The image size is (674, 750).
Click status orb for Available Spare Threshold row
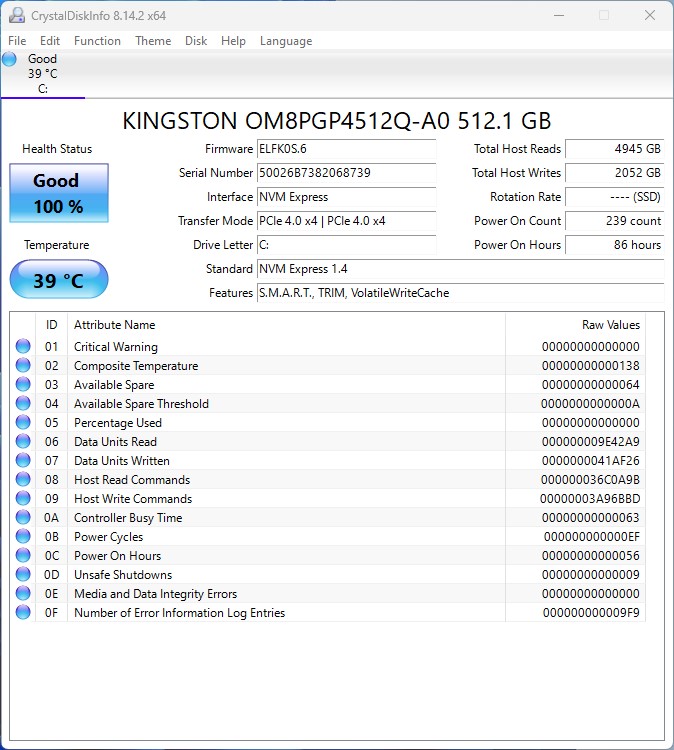click(x=23, y=403)
